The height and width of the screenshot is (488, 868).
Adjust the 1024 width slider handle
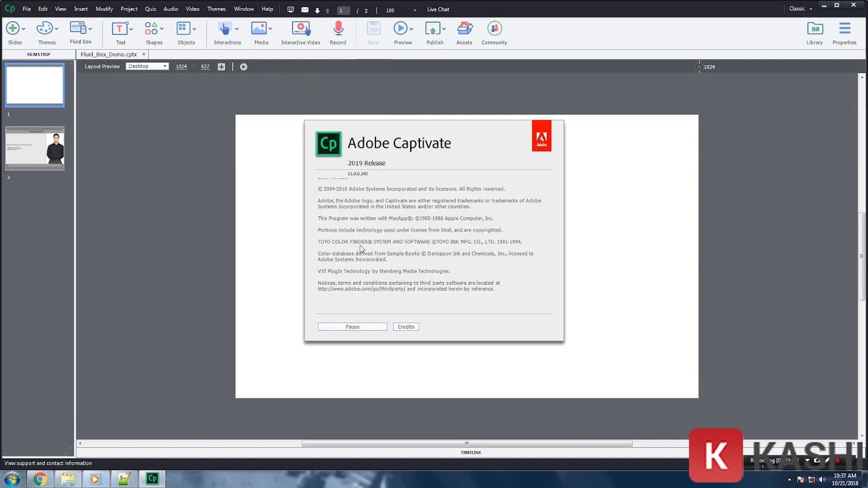(699, 67)
